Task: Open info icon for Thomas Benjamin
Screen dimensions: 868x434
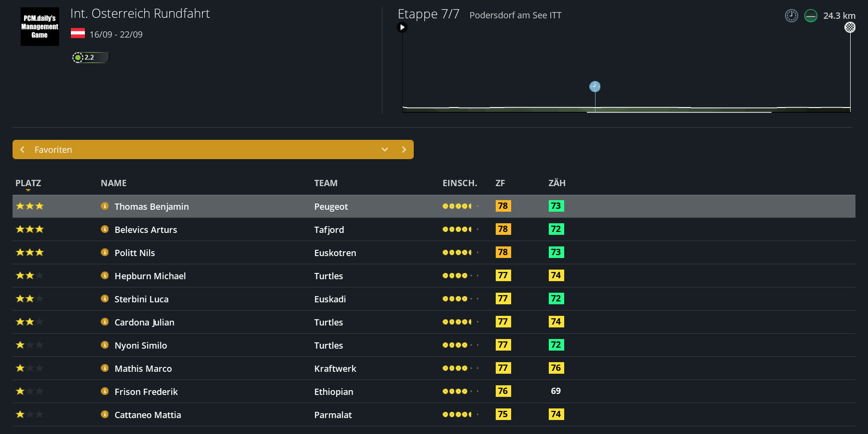Action: pyautogui.click(x=105, y=206)
